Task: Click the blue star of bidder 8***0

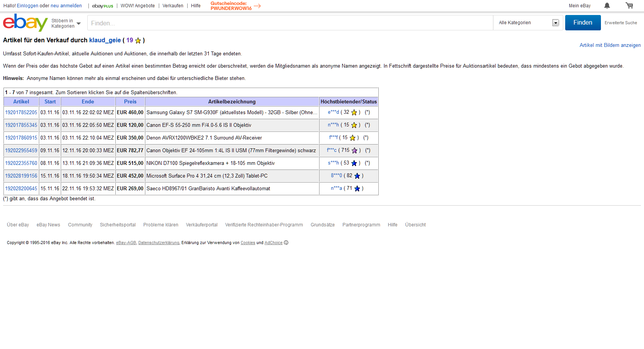Action: pyautogui.click(x=357, y=176)
